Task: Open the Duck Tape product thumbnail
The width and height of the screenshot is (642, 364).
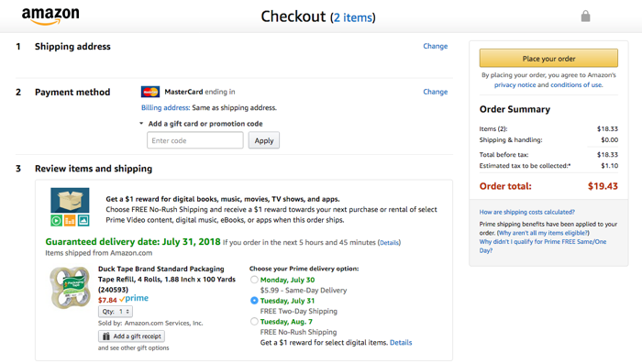Action: pyautogui.click(x=70, y=287)
